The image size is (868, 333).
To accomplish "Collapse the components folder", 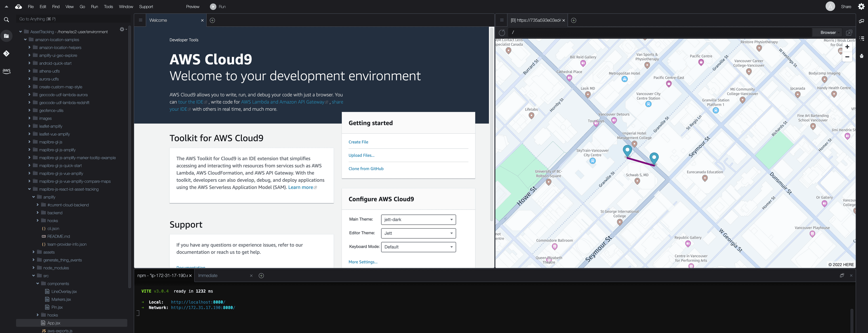I will (37, 283).
